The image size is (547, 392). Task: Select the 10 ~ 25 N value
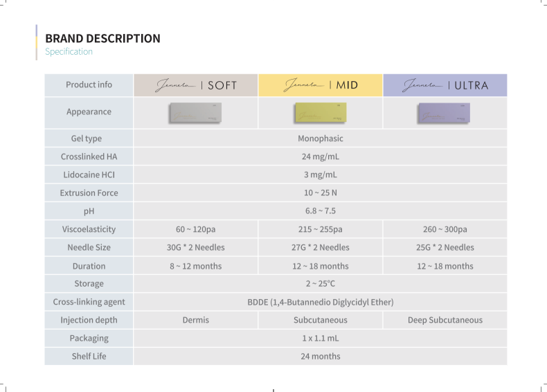pos(321,193)
